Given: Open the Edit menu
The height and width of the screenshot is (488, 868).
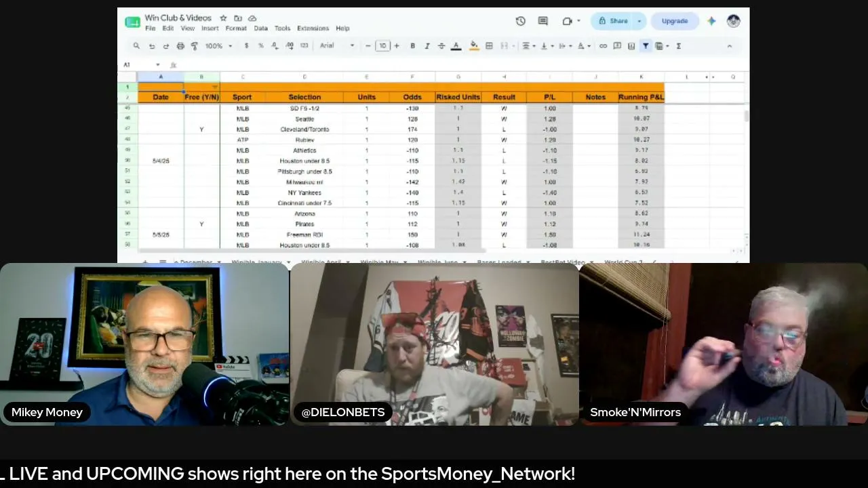Looking at the screenshot, I should pos(168,28).
